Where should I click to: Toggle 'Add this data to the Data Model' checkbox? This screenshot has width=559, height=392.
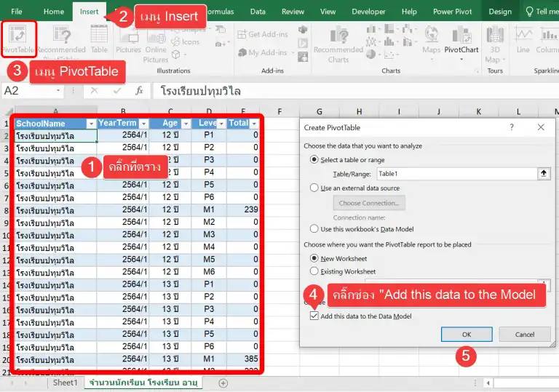tap(314, 316)
